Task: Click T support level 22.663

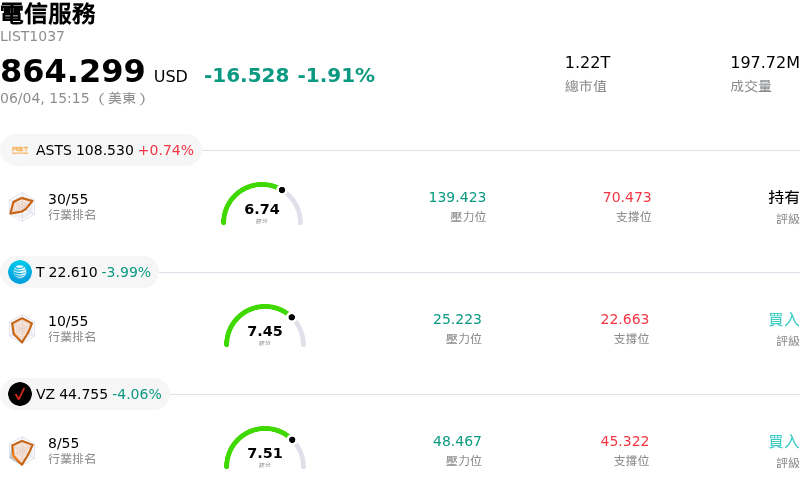Action: pyautogui.click(x=624, y=319)
